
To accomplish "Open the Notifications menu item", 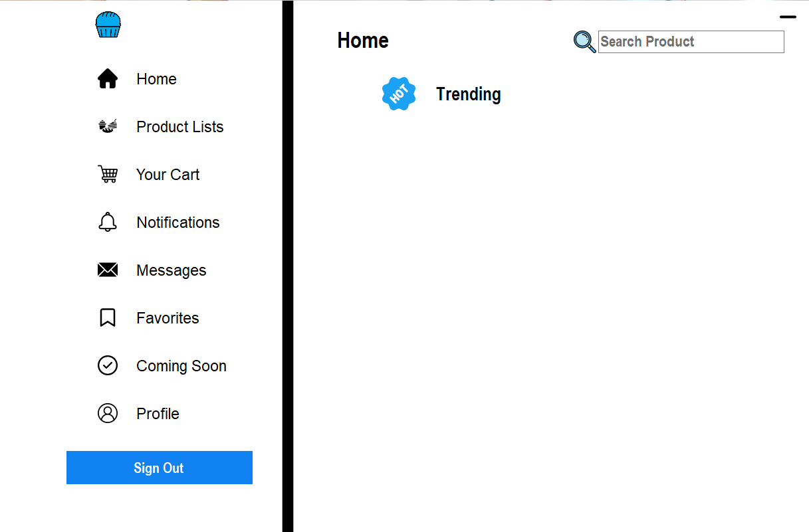I will (177, 222).
